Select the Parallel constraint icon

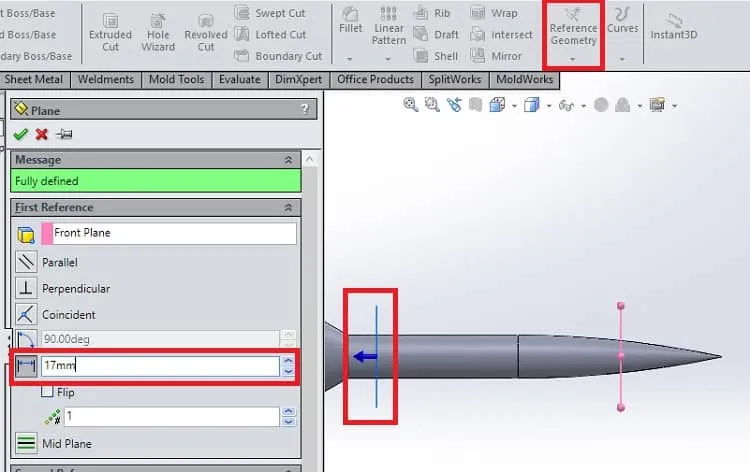tap(26, 262)
